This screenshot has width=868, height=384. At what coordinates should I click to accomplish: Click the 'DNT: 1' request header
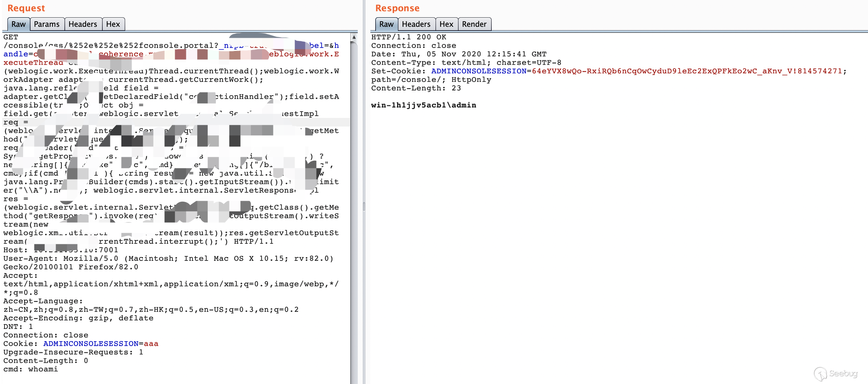(18, 327)
